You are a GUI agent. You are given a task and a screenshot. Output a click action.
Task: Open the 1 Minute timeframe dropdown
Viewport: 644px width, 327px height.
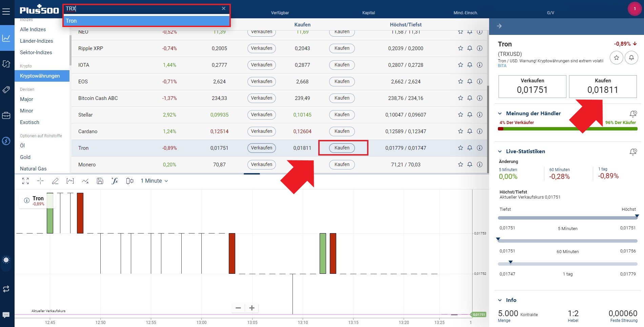coord(154,181)
